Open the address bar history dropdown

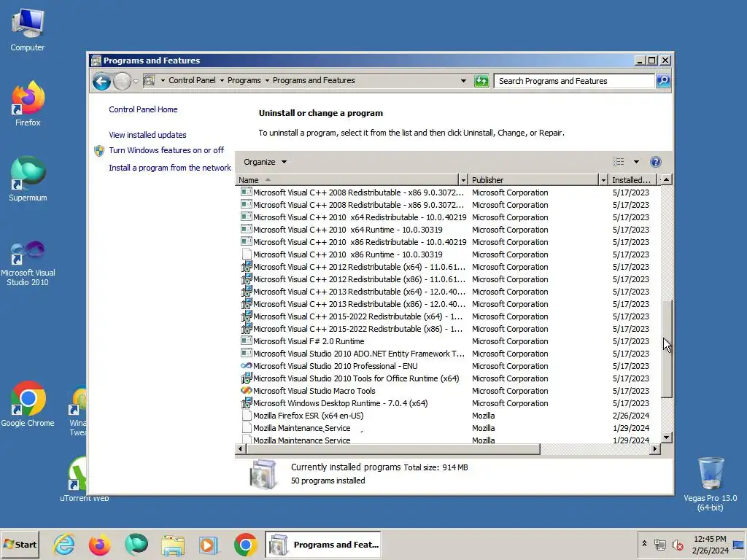pos(463,81)
